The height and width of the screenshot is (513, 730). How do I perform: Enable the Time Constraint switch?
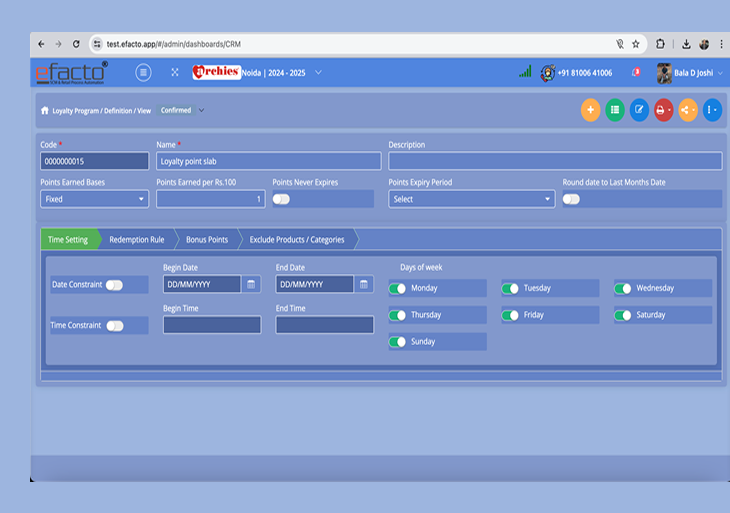point(115,326)
